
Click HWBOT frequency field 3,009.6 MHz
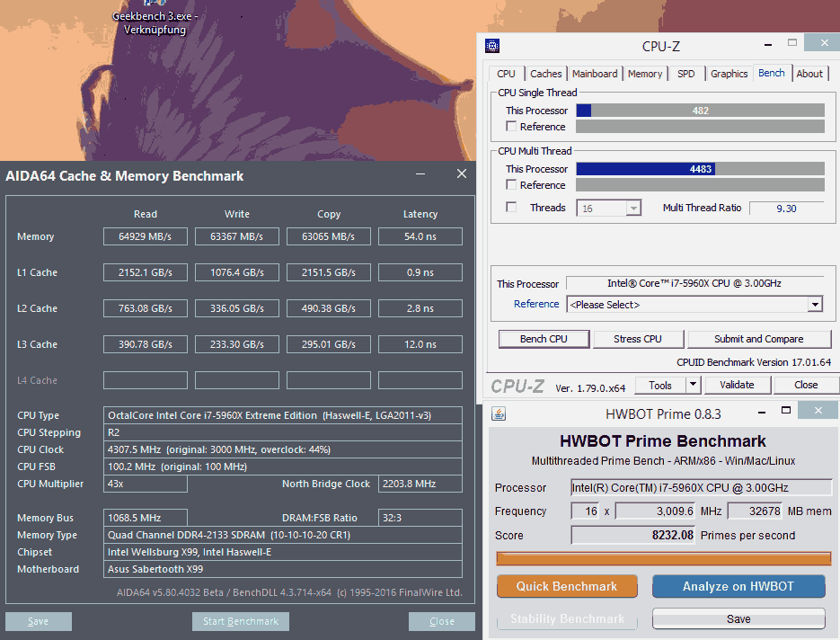pyautogui.click(x=656, y=511)
